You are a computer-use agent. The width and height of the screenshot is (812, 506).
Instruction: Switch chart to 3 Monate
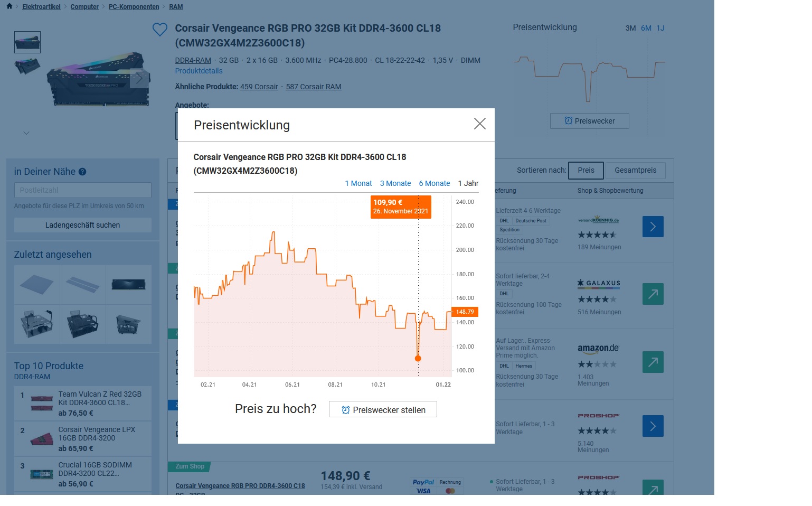[x=395, y=183]
